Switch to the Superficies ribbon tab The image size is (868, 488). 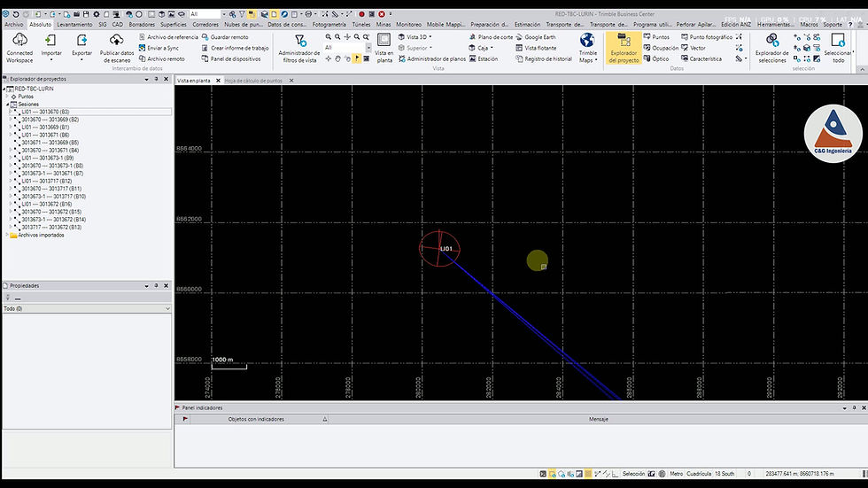coord(174,24)
